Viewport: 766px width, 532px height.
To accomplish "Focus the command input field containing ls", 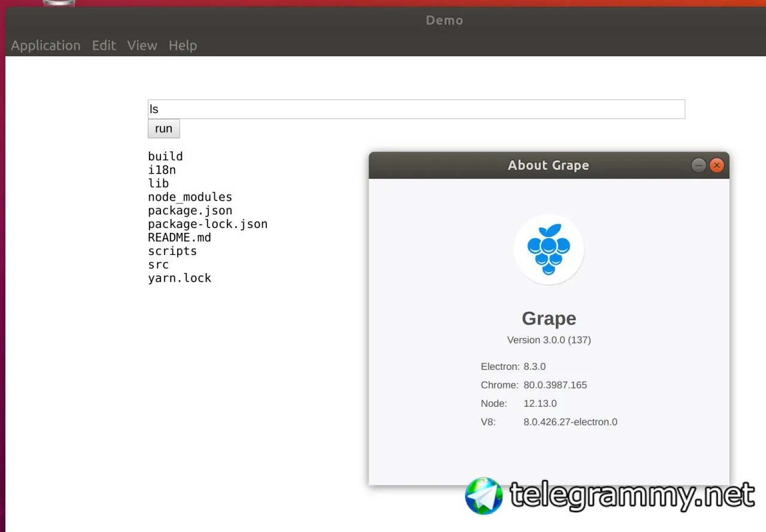I will pyautogui.click(x=417, y=109).
